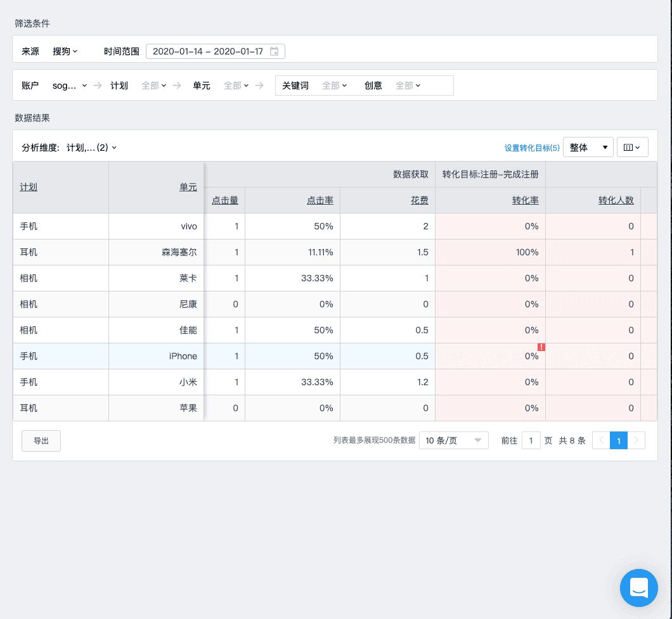Go to next page arrow
Viewport: 672px width, 619px height.
coord(636,440)
